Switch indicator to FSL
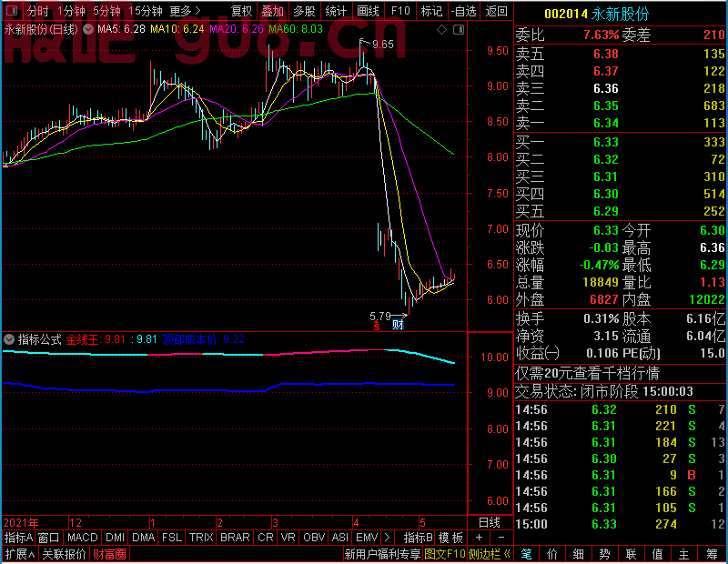Image resolution: width=728 pixels, height=564 pixels. (172, 538)
